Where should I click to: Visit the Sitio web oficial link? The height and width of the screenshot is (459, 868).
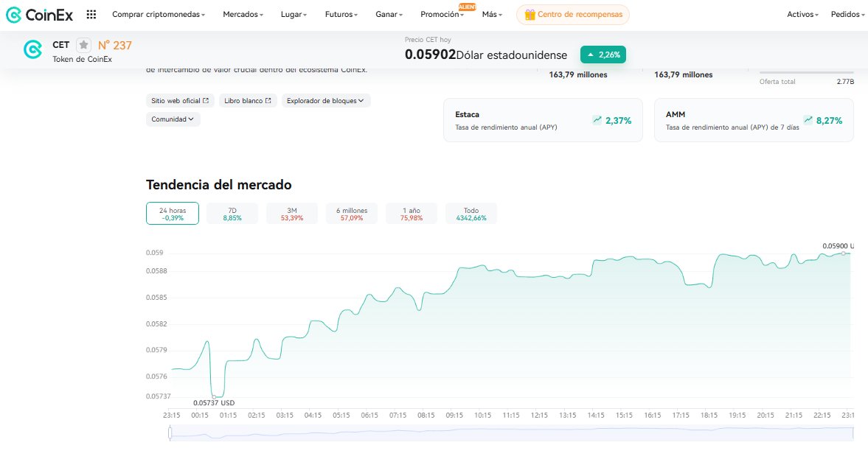(179, 100)
